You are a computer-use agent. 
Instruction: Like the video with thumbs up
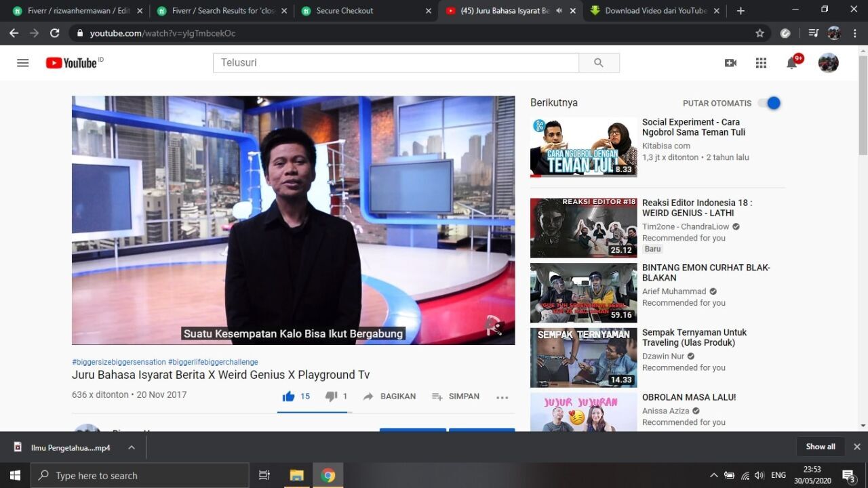coord(289,396)
